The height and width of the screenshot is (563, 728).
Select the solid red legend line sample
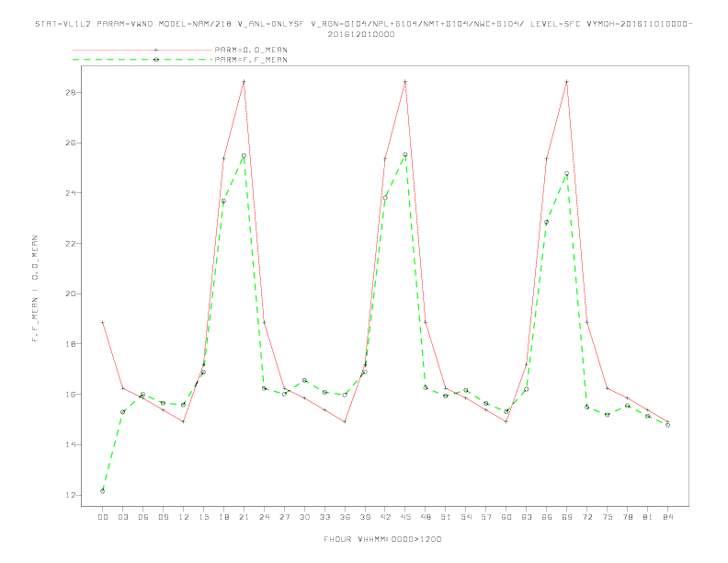click(x=142, y=50)
